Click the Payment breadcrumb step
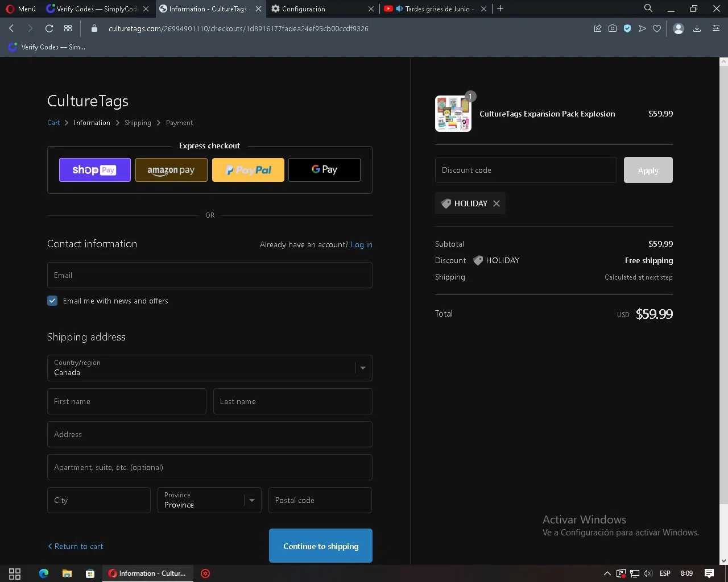 [x=179, y=123]
